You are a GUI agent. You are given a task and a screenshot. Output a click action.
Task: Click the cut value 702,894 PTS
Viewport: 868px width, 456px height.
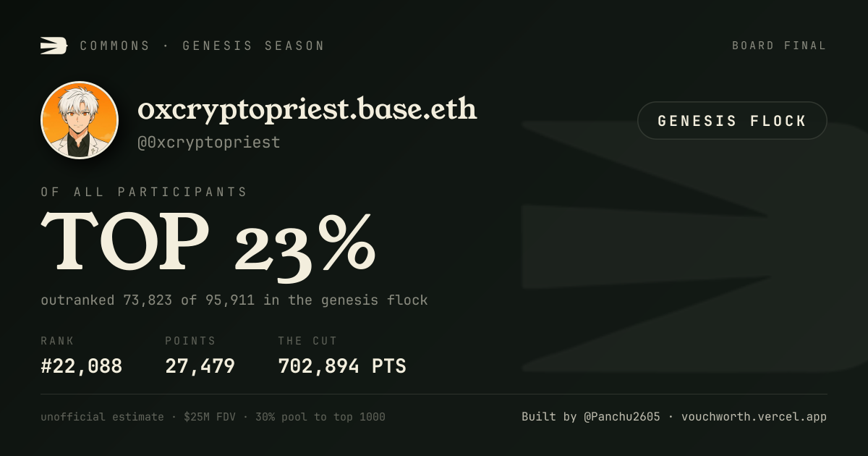click(342, 366)
